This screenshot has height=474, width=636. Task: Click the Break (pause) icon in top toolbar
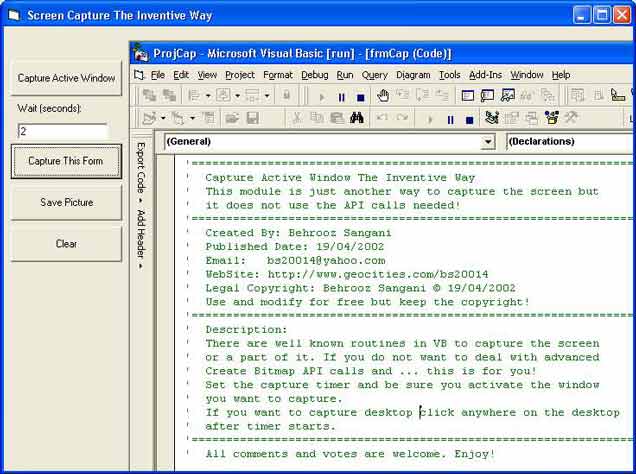tap(341, 97)
